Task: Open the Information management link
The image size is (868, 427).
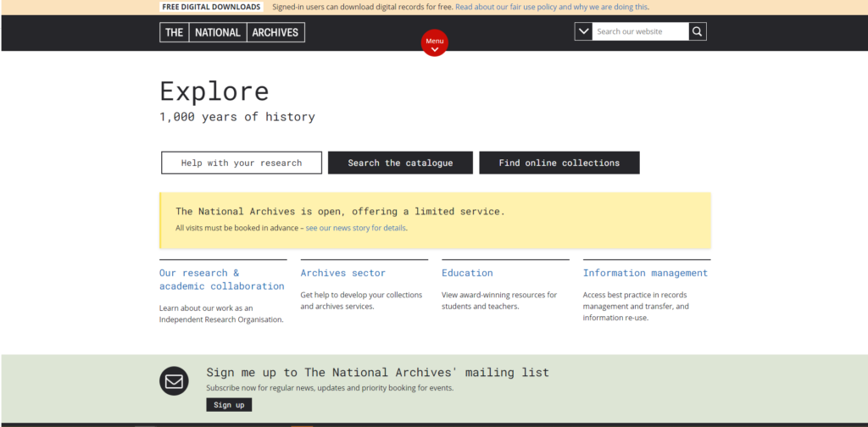Action: (x=645, y=273)
